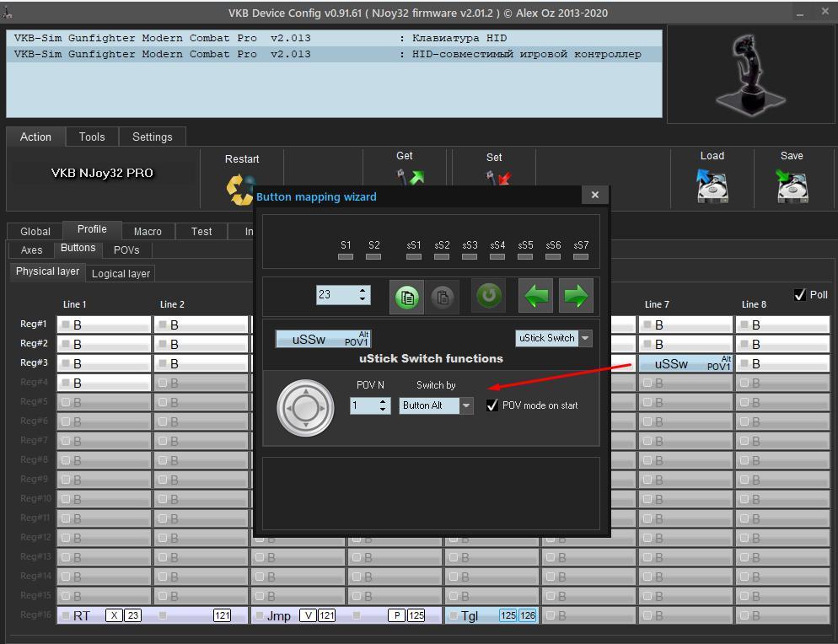Click the grey paste button in wizard
This screenshot has width=838, height=644.
[443, 297]
